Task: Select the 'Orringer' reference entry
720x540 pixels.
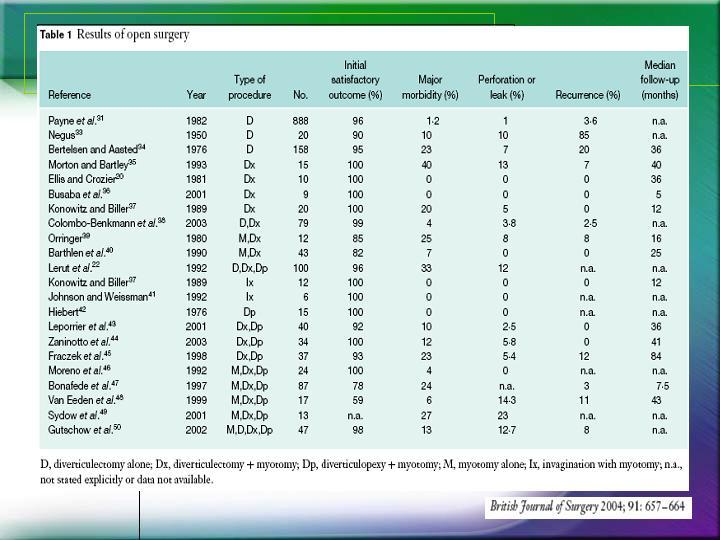Action: (x=69, y=238)
